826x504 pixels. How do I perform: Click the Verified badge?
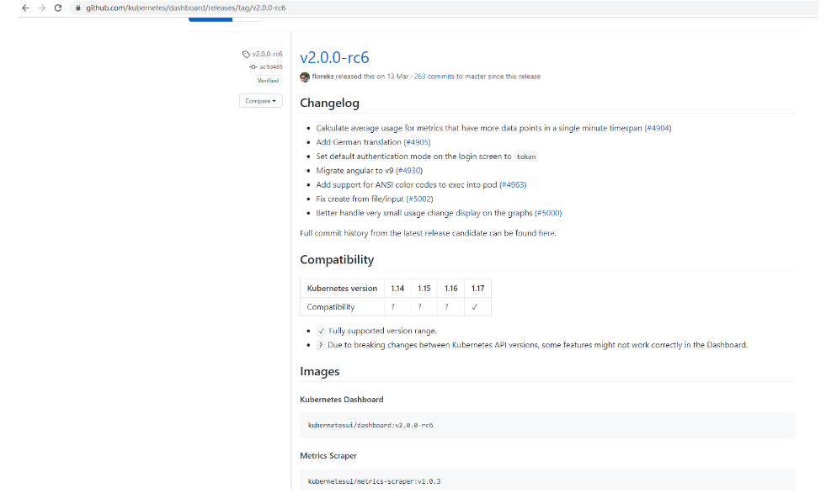268,81
